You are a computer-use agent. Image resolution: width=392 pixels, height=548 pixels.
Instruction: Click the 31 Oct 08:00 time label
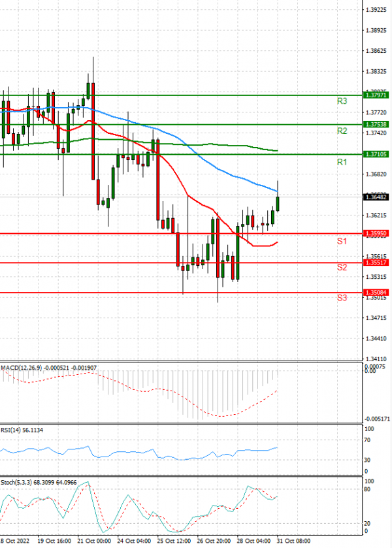[x=293, y=541]
